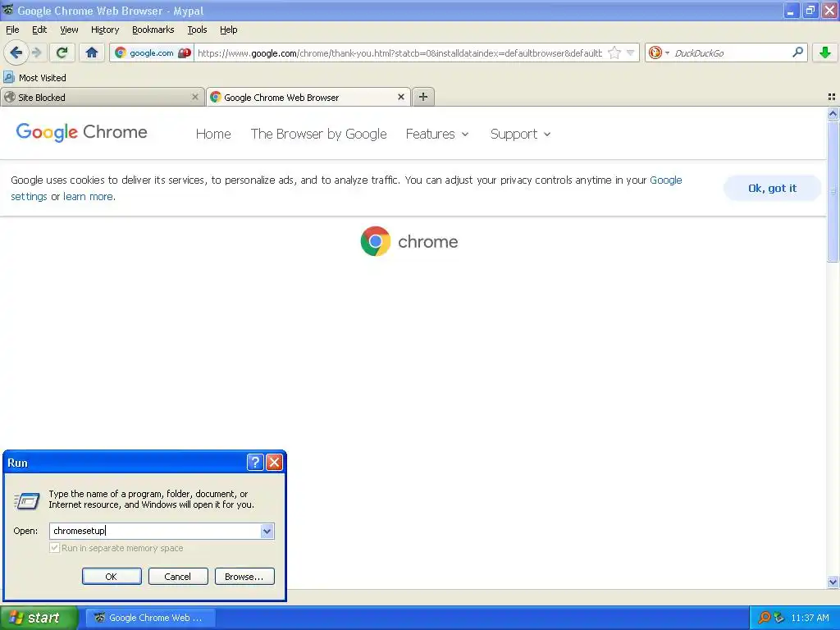The height and width of the screenshot is (630, 840).
Task: Open the Tools menu
Action: 197,30
